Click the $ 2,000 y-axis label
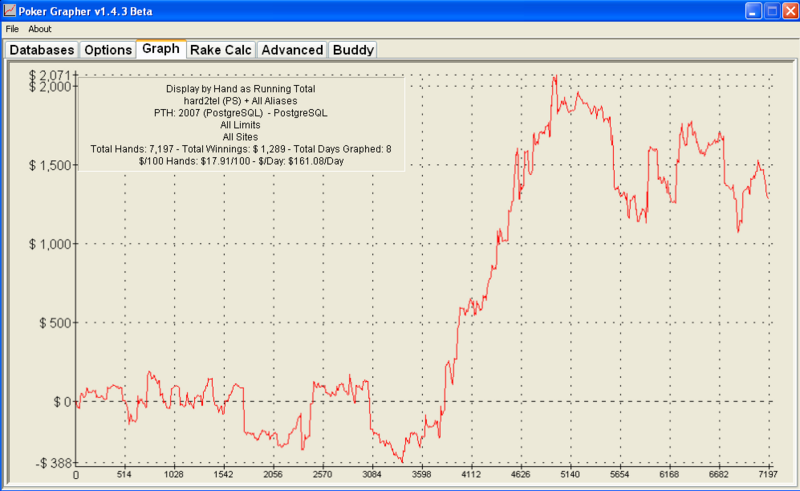800x491 pixels. point(51,87)
